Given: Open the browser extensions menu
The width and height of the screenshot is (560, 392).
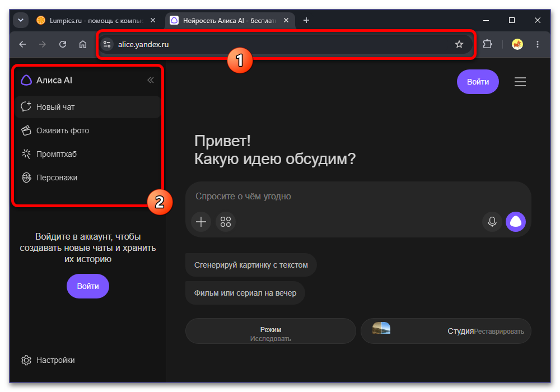Looking at the screenshot, I should (488, 44).
